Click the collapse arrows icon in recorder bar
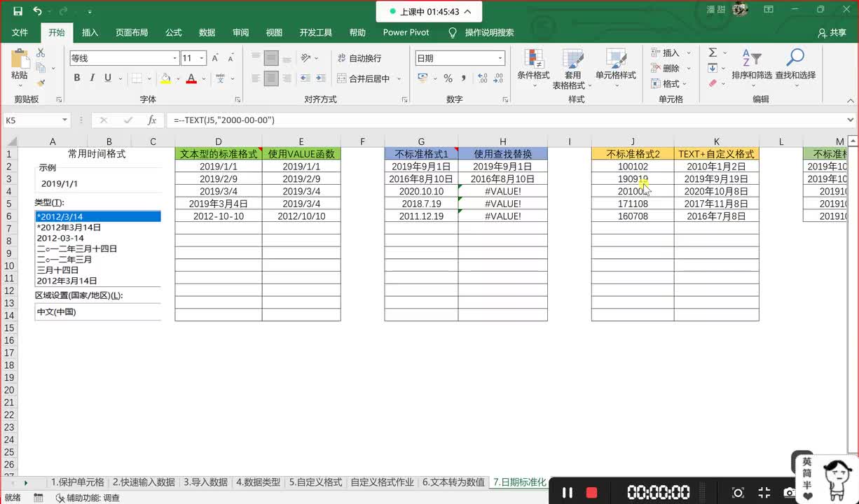 point(764,493)
